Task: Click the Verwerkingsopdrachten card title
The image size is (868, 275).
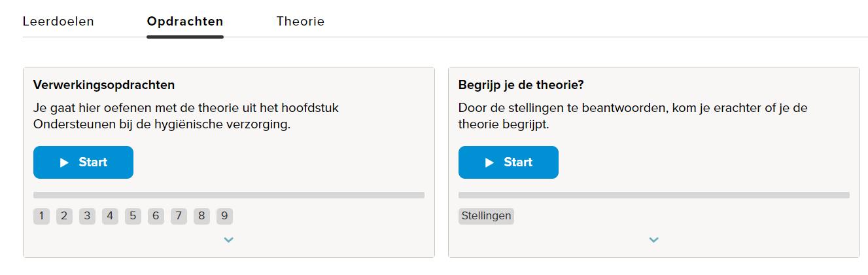Action: 104,85
